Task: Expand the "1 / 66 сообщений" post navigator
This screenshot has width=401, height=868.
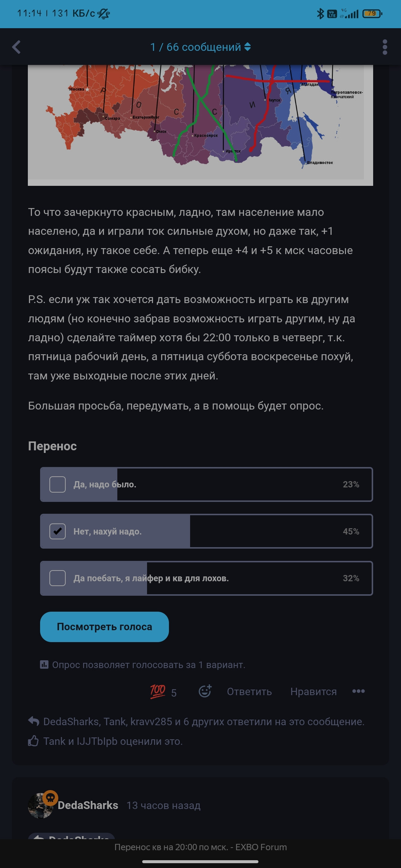Action: click(200, 47)
